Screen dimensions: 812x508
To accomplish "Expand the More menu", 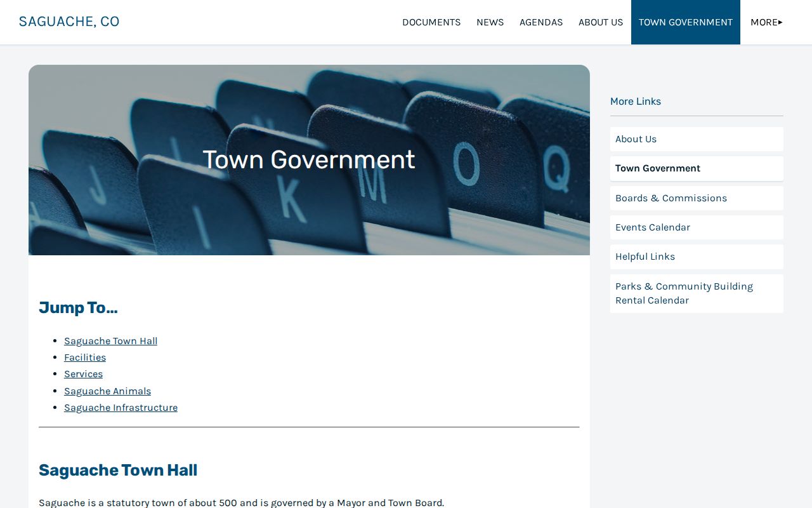I will [766, 22].
